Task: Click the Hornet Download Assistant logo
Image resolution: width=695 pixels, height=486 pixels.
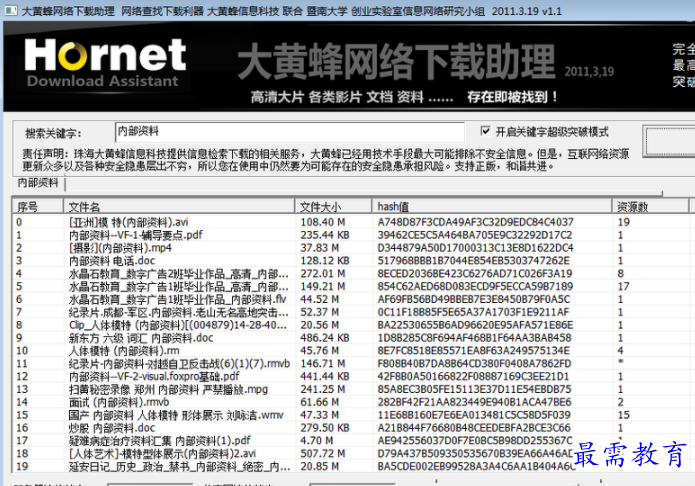Action: click(x=105, y=63)
